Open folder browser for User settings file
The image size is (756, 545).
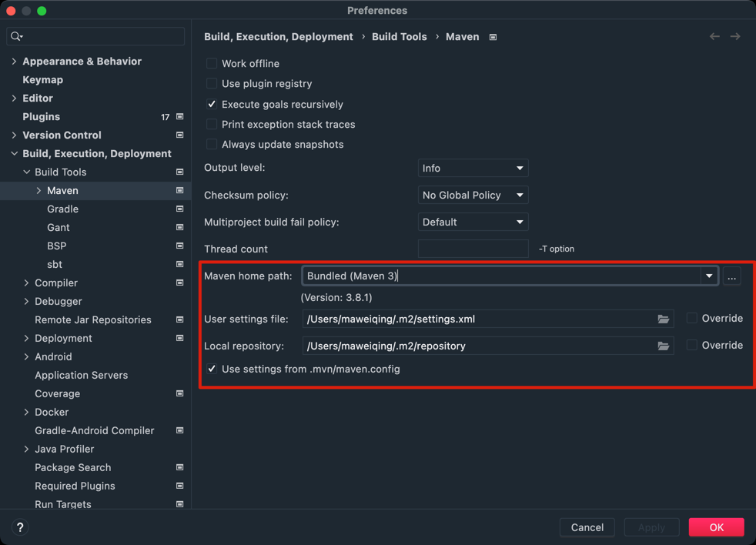point(664,318)
